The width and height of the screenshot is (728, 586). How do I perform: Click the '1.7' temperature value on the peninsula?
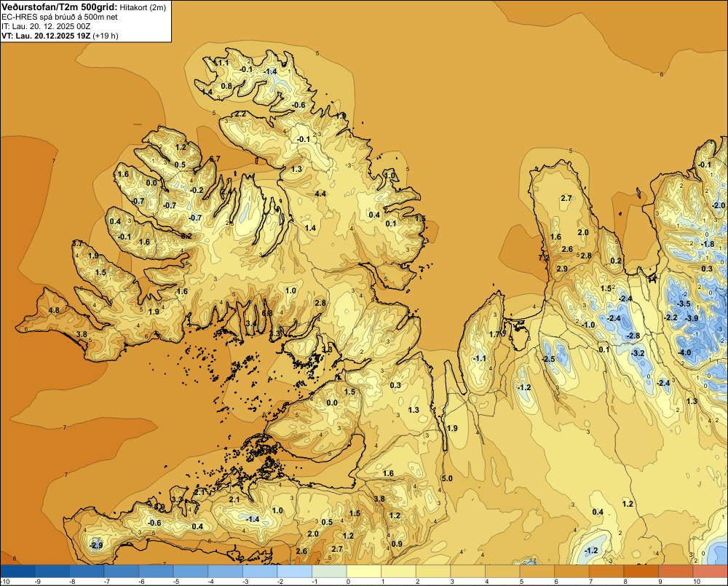coord(494,334)
